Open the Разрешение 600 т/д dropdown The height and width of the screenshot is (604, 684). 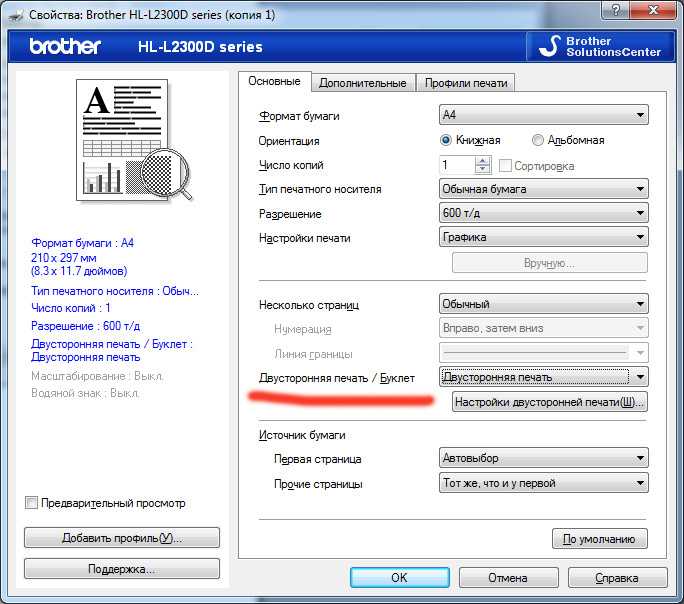544,213
